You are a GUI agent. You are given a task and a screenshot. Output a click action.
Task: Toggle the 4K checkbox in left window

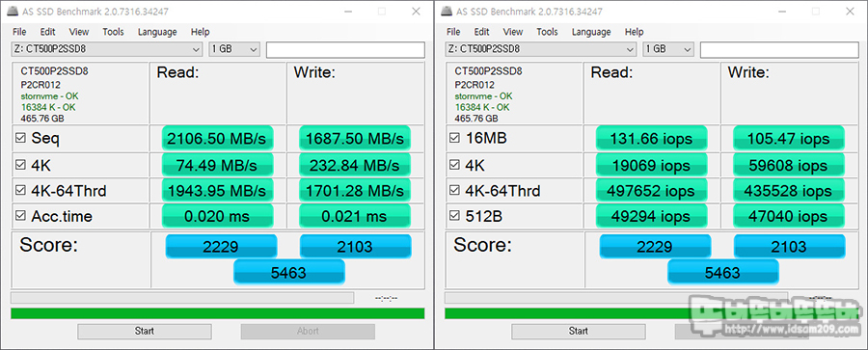pos(20,165)
